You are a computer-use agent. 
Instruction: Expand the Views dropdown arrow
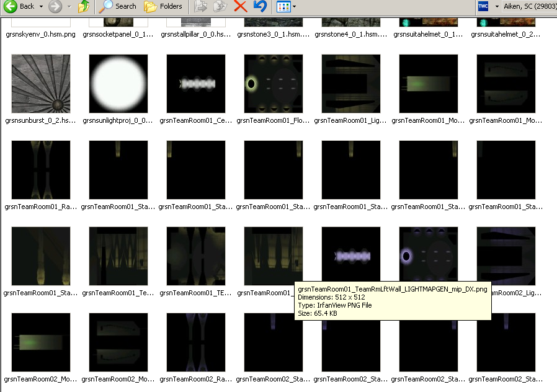coord(294,6)
